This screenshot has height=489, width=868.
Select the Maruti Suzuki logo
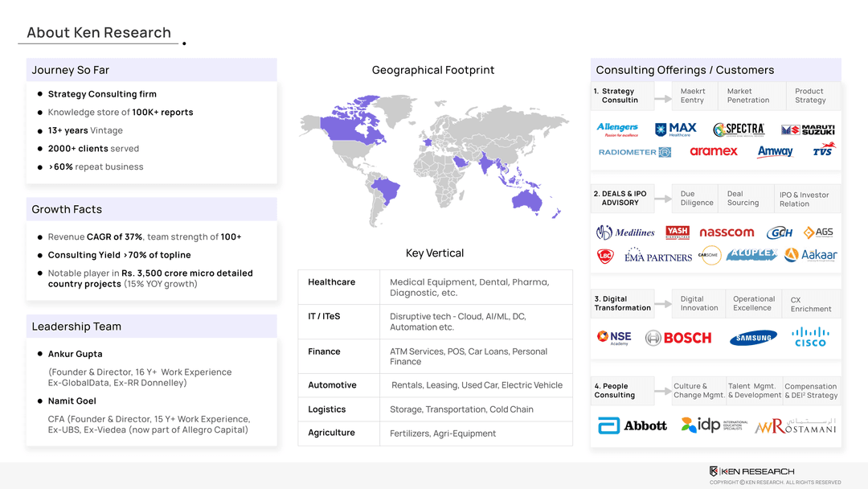pyautogui.click(x=808, y=129)
